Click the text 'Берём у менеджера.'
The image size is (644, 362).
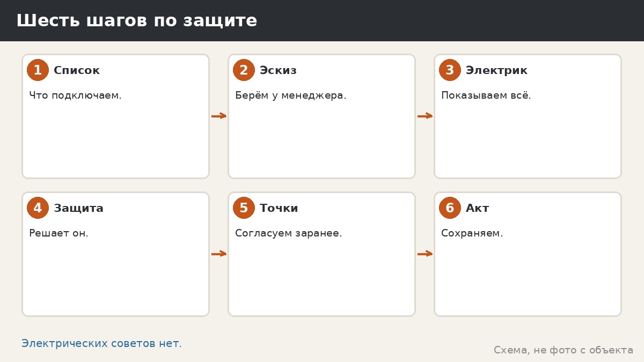click(x=291, y=95)
